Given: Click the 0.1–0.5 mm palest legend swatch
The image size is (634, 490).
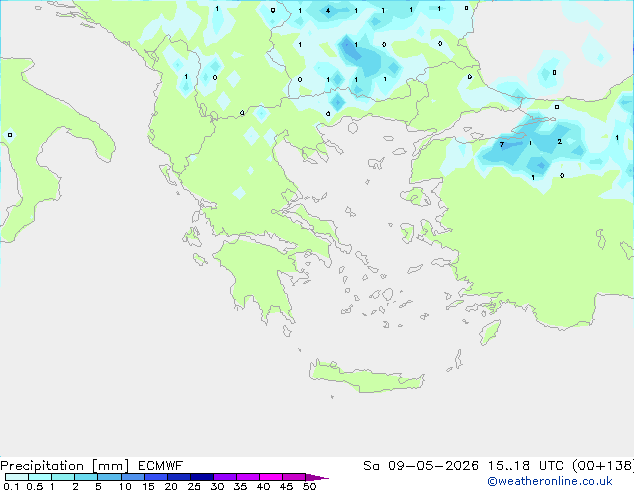Looking at the screenshot, I should 17,477.
